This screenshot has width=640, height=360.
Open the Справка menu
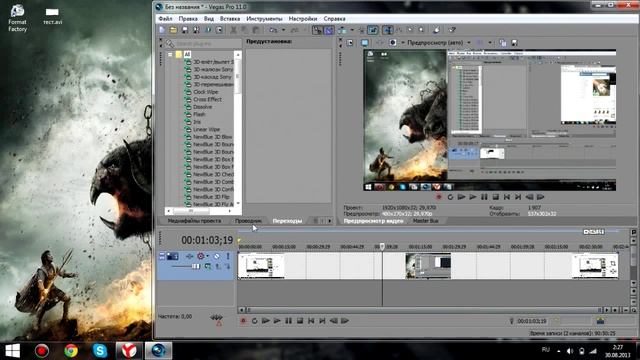pos(335,19)
